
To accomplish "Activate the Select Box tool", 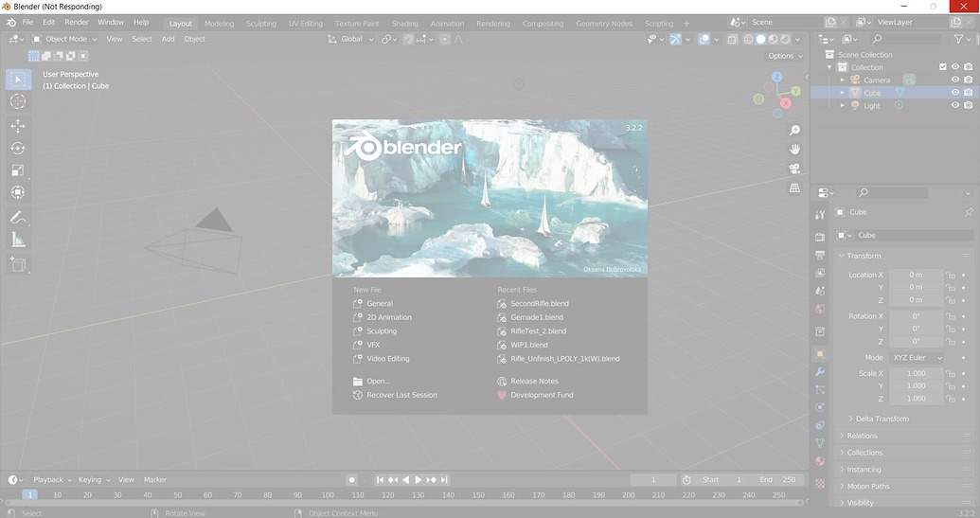I will pos(17,80).
